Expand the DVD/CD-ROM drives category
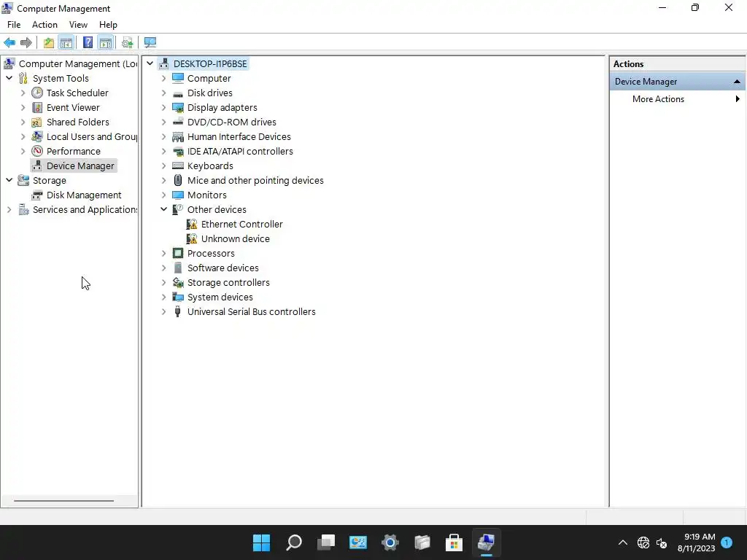747x560 pixels. tap(163, 122)
